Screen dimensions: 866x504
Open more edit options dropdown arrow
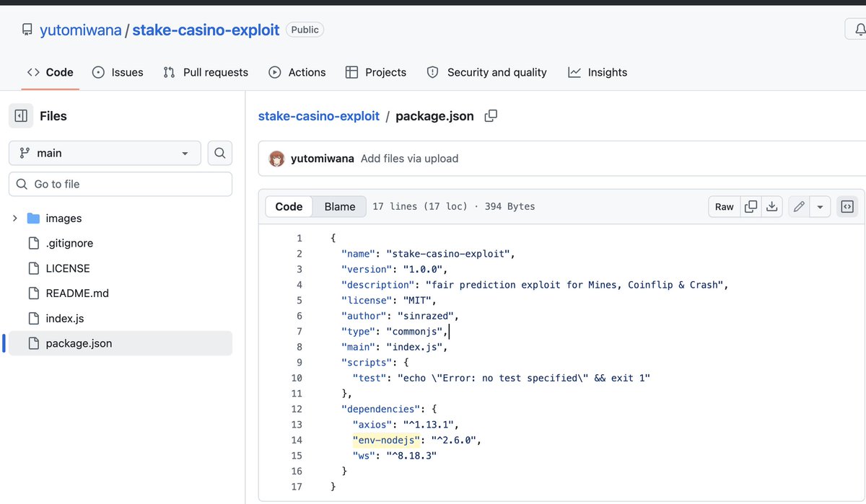(820, 206)
